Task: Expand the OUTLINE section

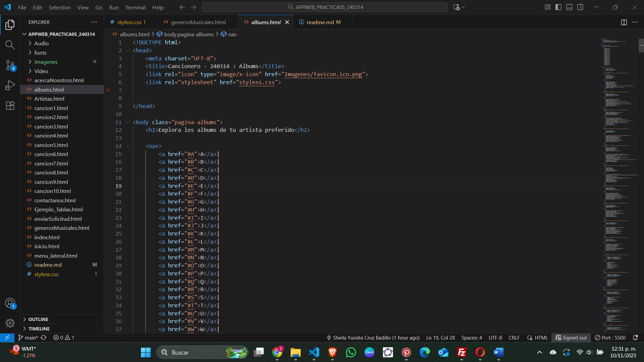Action: [38, 319]
